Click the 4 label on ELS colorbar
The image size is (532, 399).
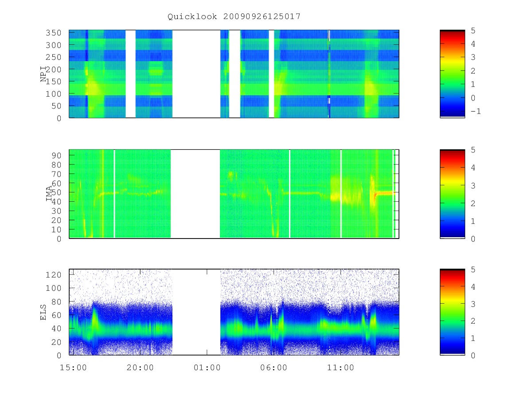tap(473, 287)
